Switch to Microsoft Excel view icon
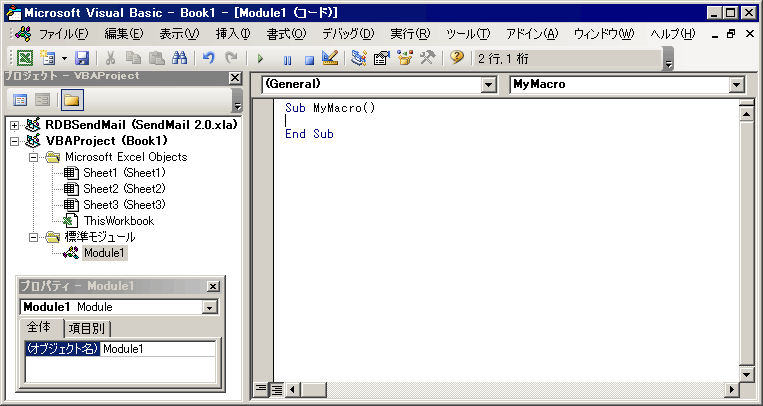 click(25, 58)
